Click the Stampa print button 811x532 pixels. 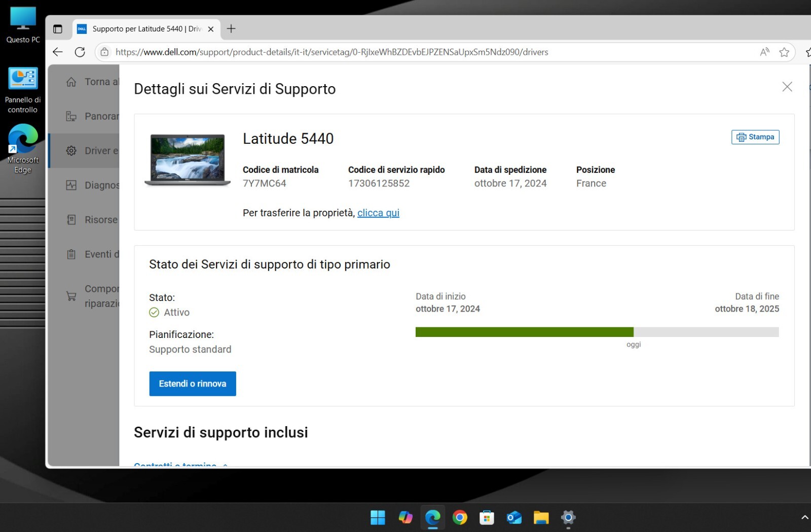coord(755,137)
